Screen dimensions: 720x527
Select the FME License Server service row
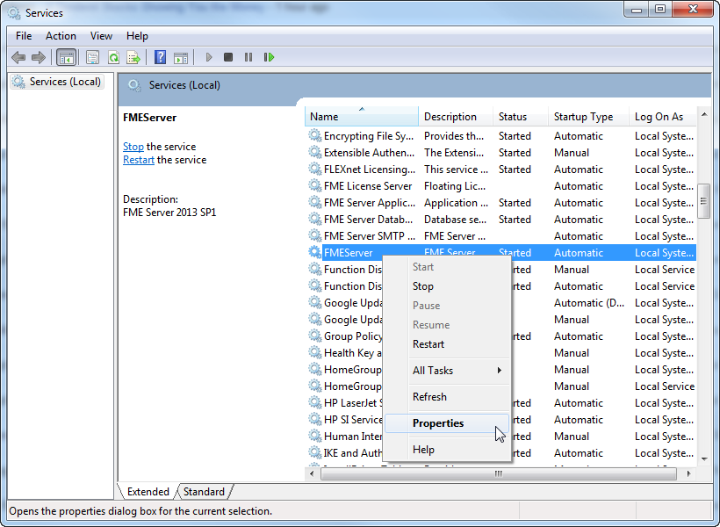367,186
